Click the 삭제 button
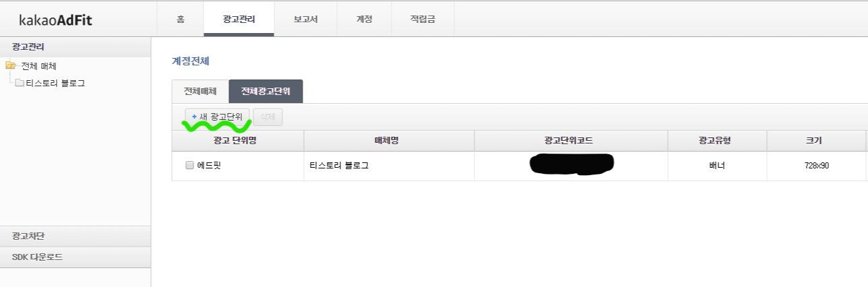868x287 pixels. tap(268, 117)
